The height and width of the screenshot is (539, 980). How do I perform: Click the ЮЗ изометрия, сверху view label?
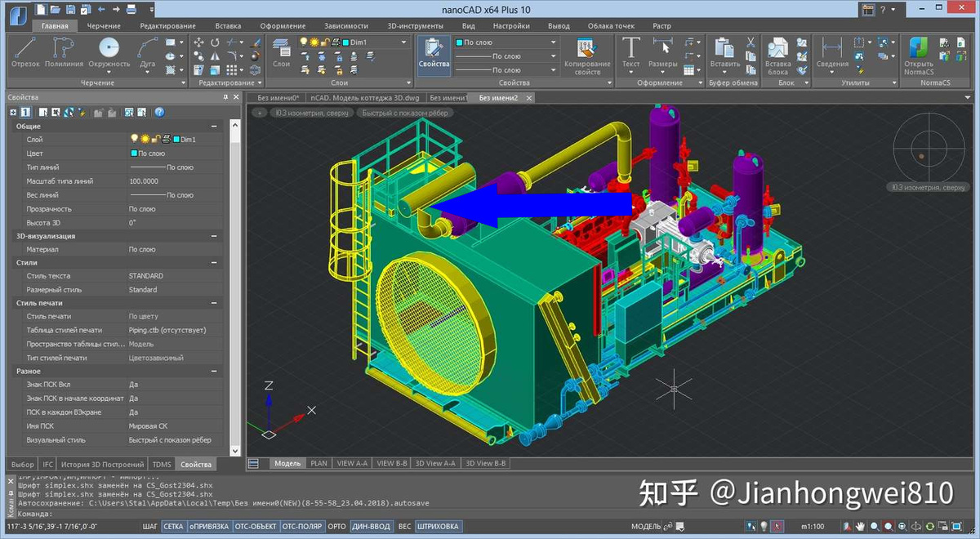(x=313, y=113)
